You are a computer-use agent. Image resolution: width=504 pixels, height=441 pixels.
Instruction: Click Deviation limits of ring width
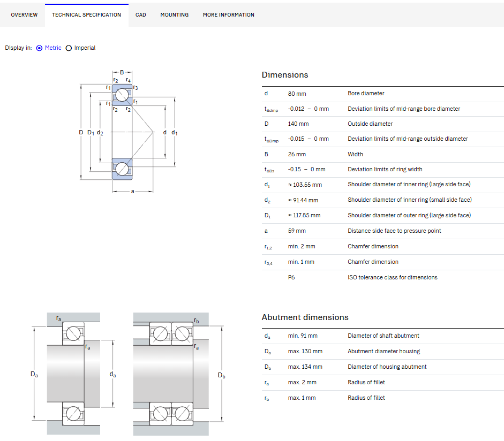click(x=385, y=169)
